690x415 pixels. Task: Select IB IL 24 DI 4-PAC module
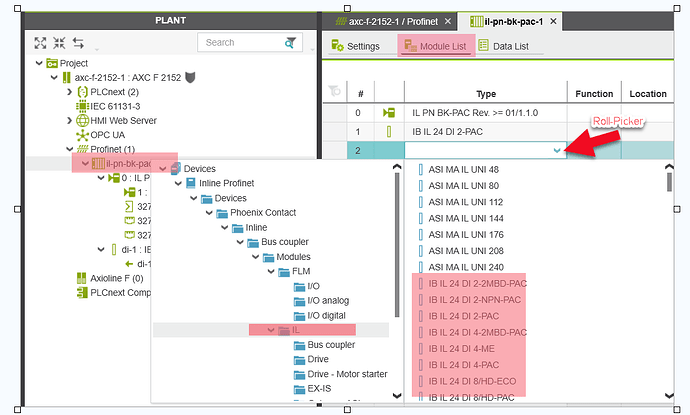click(463, 364)
